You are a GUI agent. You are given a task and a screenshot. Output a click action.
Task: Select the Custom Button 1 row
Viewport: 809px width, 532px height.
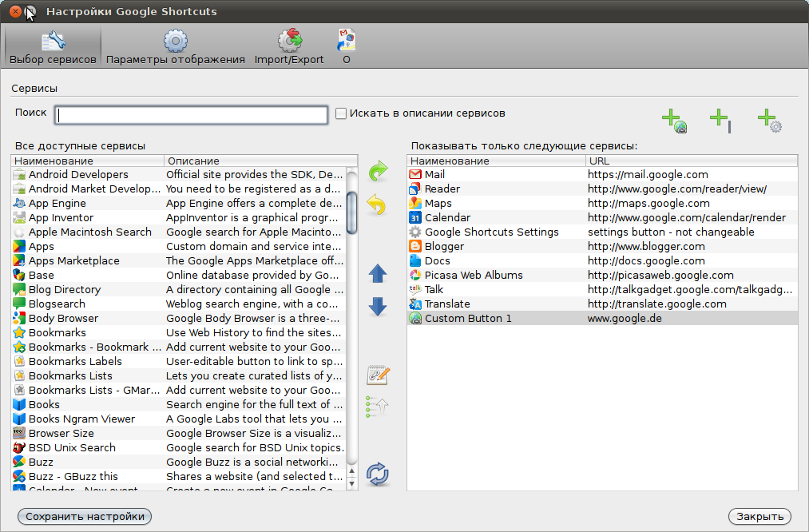click(602, 319)
